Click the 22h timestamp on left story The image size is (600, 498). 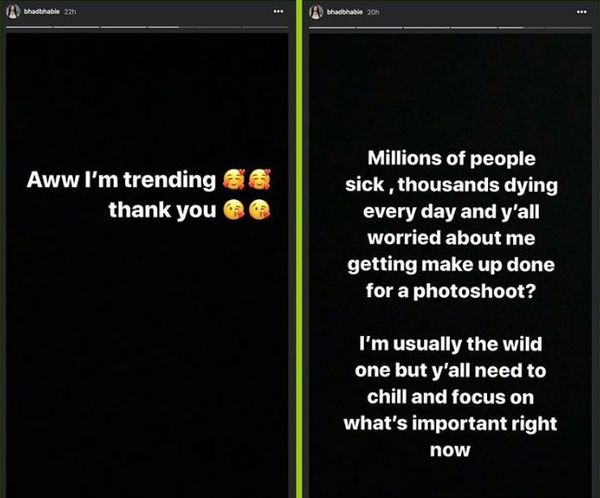tap(70, 12)
